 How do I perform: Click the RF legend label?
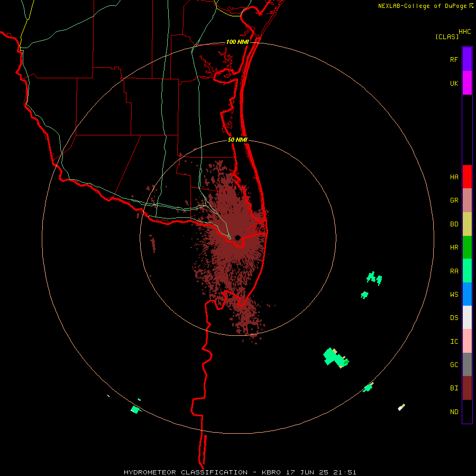(x=454, y=59)
